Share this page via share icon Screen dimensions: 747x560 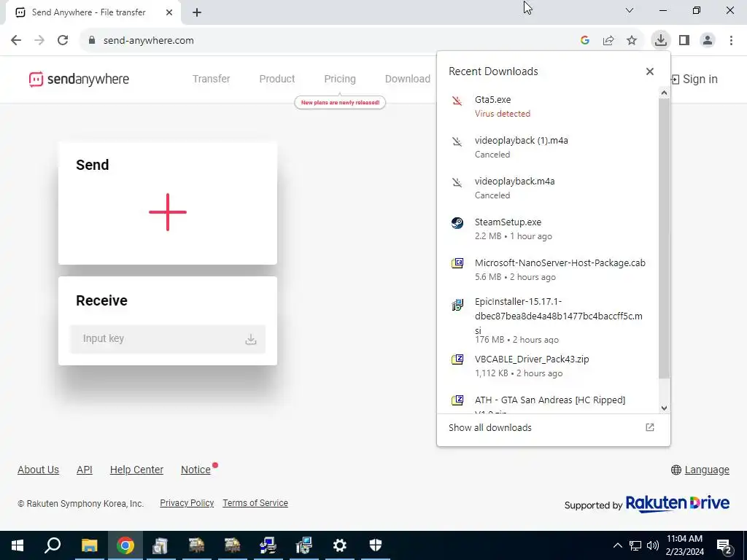click(x=608, y=41)
